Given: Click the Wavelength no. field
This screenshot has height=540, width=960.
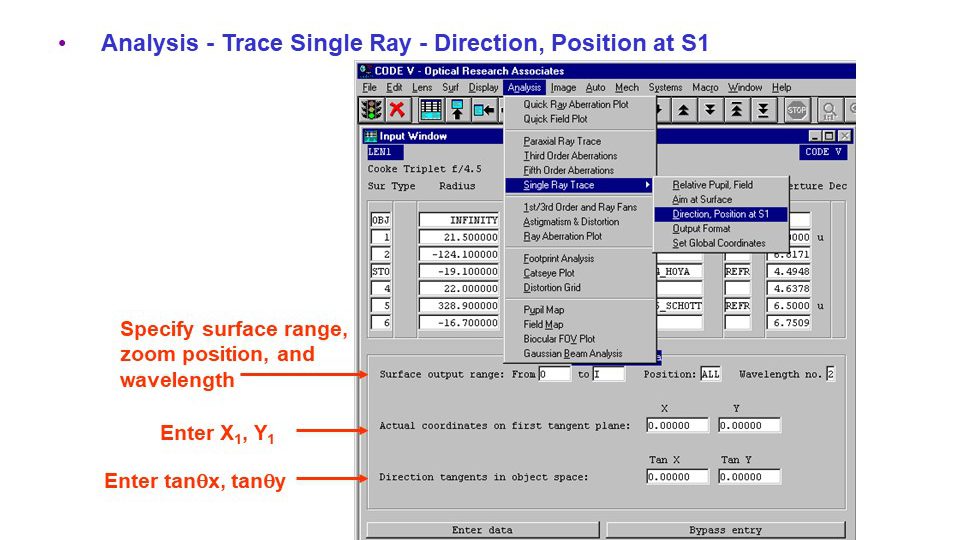Looking at the screenshot, I should 830,374.
